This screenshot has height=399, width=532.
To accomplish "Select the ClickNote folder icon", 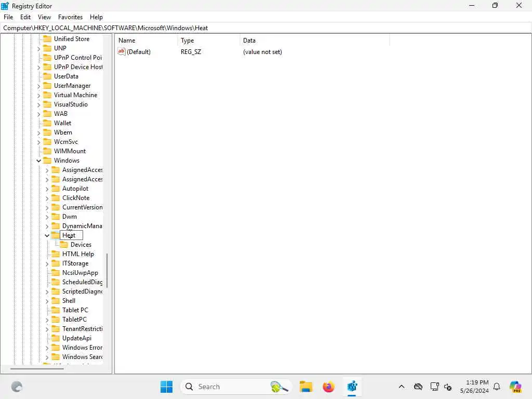I will point(55,198).
